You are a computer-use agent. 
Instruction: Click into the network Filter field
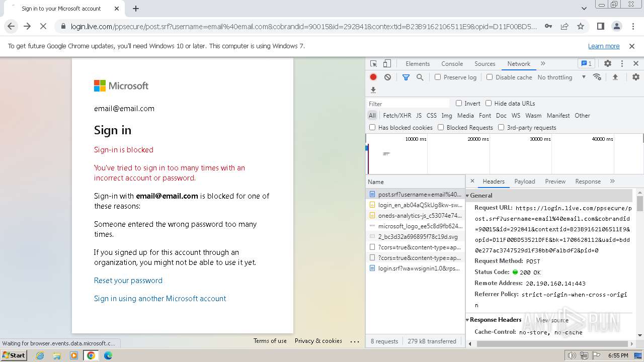tap(408, 104)
